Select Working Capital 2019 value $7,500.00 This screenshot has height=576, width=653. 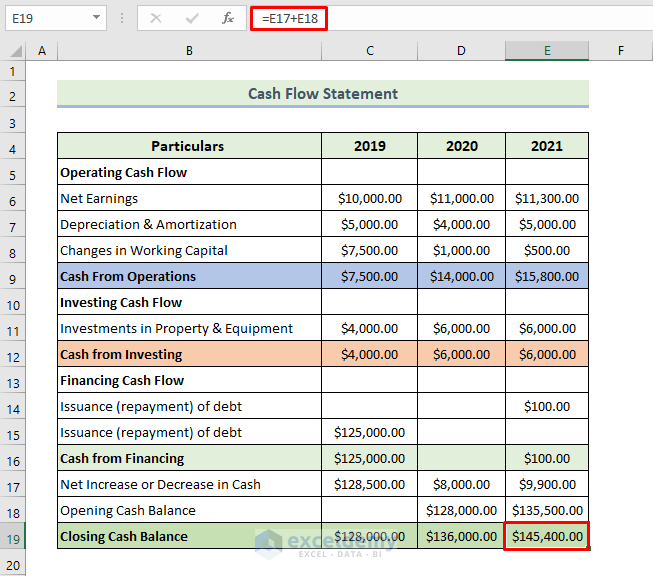point(369,250)
